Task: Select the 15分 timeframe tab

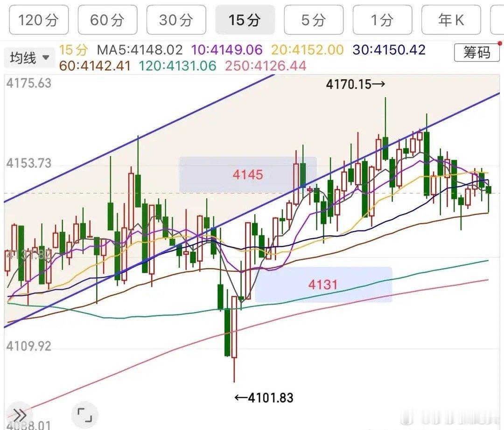Action: [x=245, y=20]
